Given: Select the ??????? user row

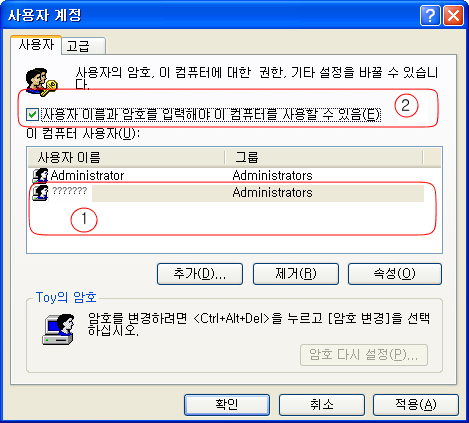Looking at the screenshot, I should (x=235, y=193).
